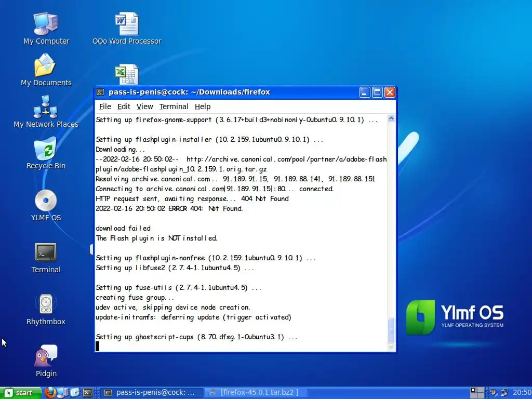This screenshot has width=532, height=399.
Task: Launch the Terminal desktop icon
Action: click(x=46, y=258)
